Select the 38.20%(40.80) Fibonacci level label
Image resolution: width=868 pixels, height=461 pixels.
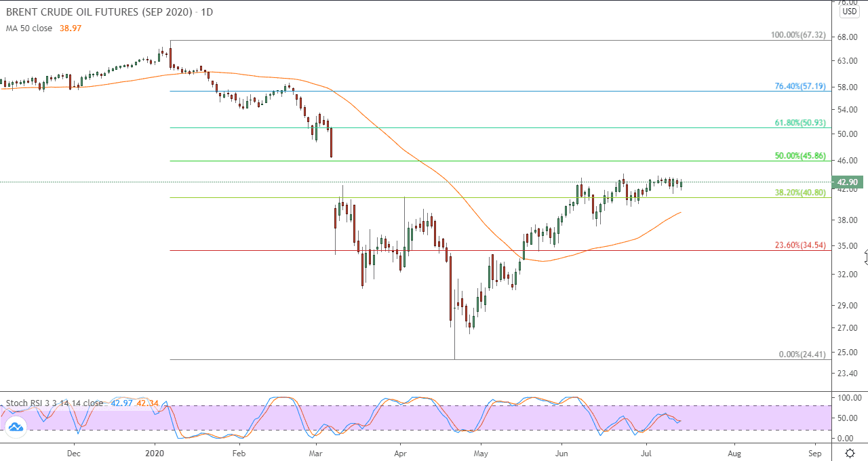click(800, 193)
